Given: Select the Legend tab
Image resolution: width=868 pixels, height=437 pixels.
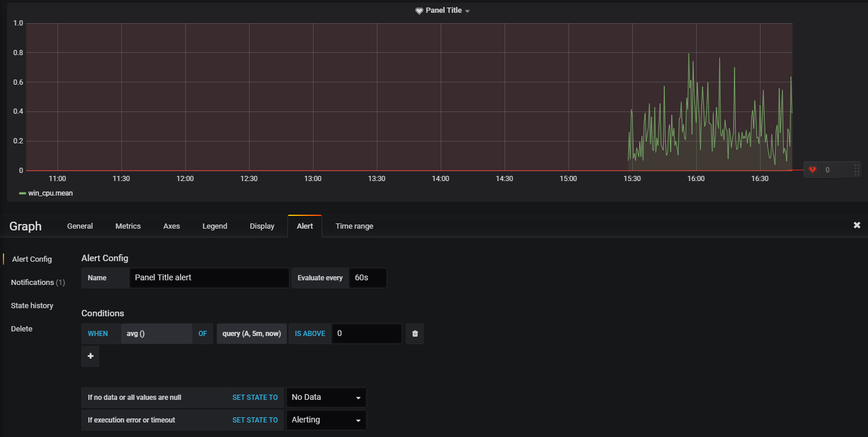Looking at the screenshot, I should click(215, 226).
